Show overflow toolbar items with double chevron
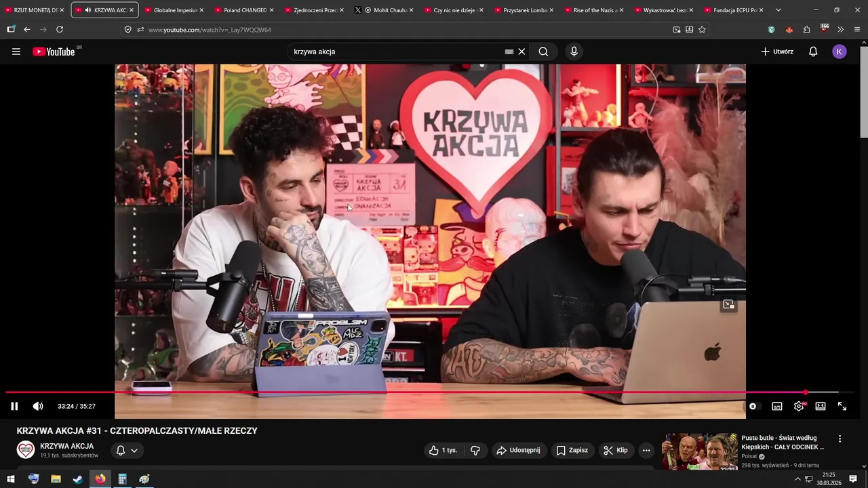Screen dimensions: 868x488 point(841,29)
